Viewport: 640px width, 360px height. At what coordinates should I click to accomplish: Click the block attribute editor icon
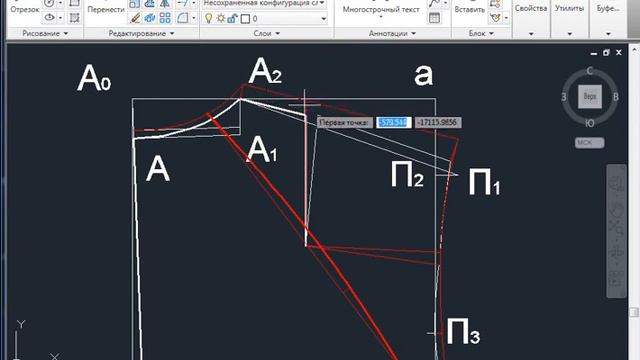(496, 18)
